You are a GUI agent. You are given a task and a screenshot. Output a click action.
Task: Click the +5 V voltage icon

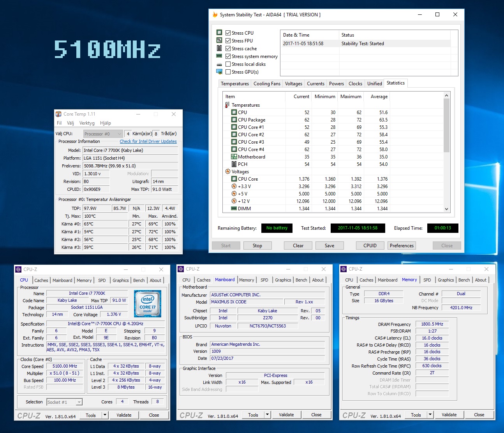coord(234,194)
